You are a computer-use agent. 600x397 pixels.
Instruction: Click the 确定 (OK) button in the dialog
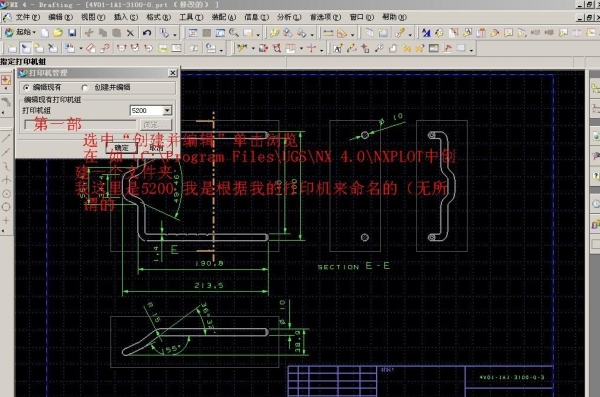tap(122, 148)
